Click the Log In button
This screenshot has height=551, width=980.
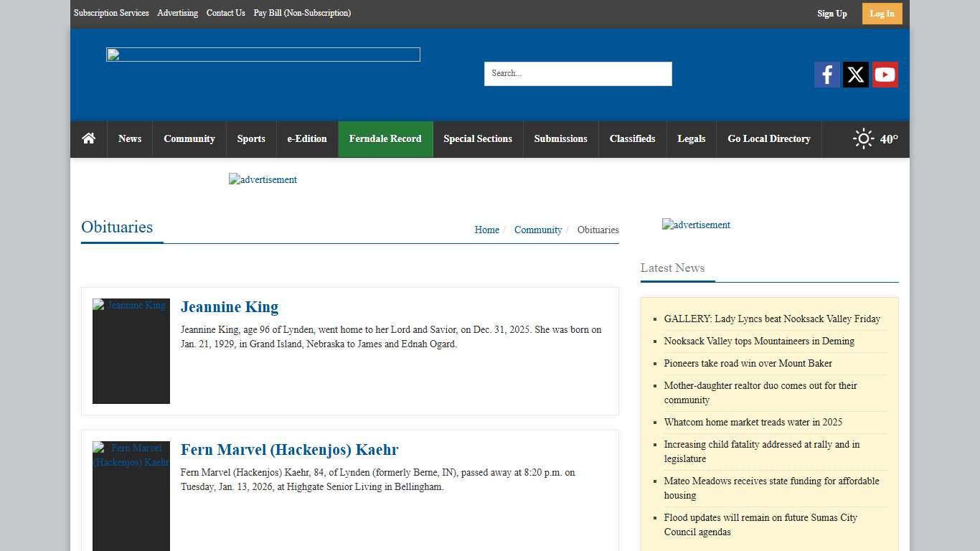[882, 14]
